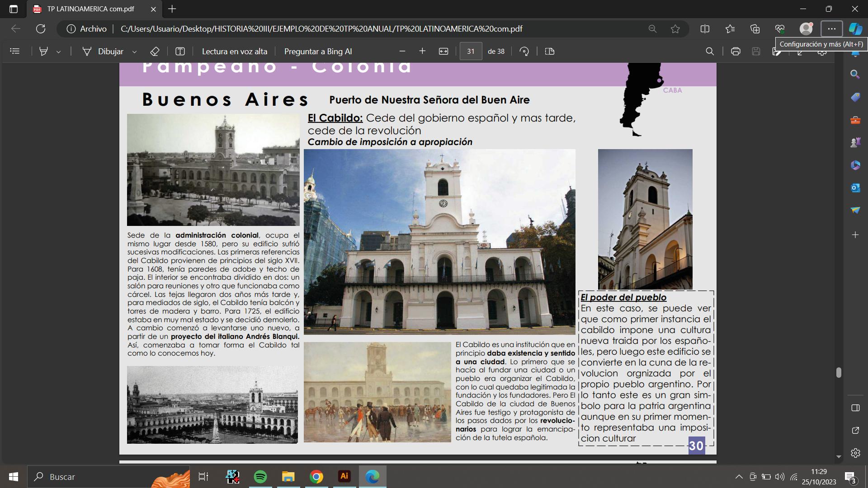Toggle split screen in browser toolbar
This screenshot has height=488, width=868.
click(x=705, y=29)
